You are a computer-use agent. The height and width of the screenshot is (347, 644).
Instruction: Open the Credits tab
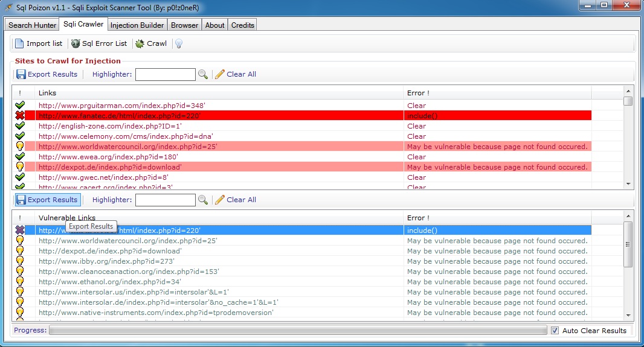coord(243,25)
